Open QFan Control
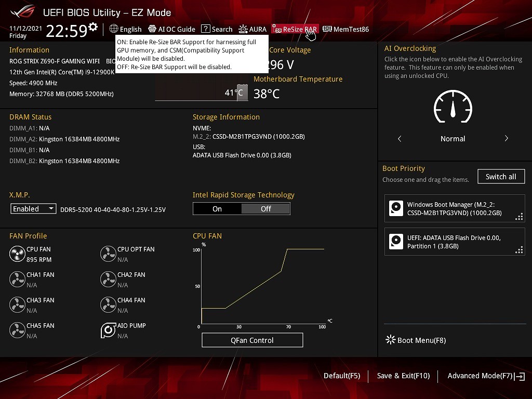This screenshot has height=399, width=532. [x=252, y=340]
